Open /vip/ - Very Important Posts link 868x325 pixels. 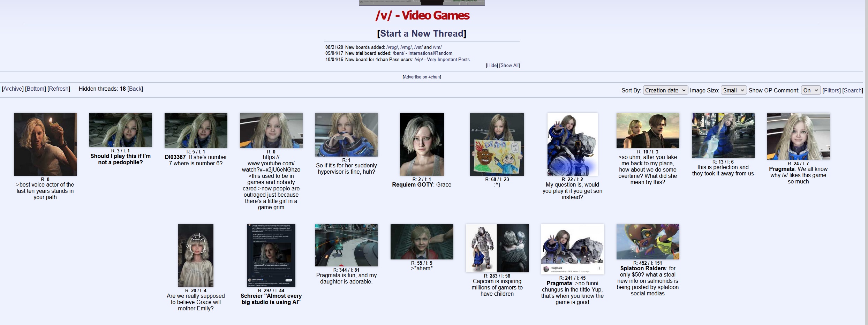tap(442, 60)
